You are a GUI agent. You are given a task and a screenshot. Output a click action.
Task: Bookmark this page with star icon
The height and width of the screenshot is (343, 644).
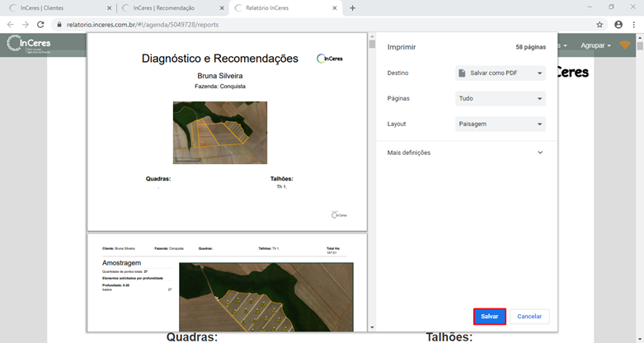(599, 25)
